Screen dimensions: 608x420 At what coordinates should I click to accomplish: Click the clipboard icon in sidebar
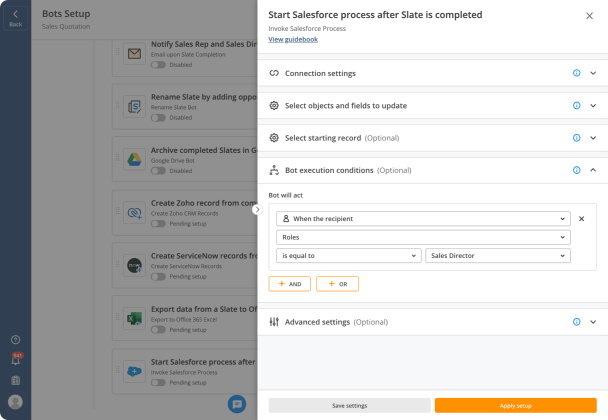[x=16, y=380]
